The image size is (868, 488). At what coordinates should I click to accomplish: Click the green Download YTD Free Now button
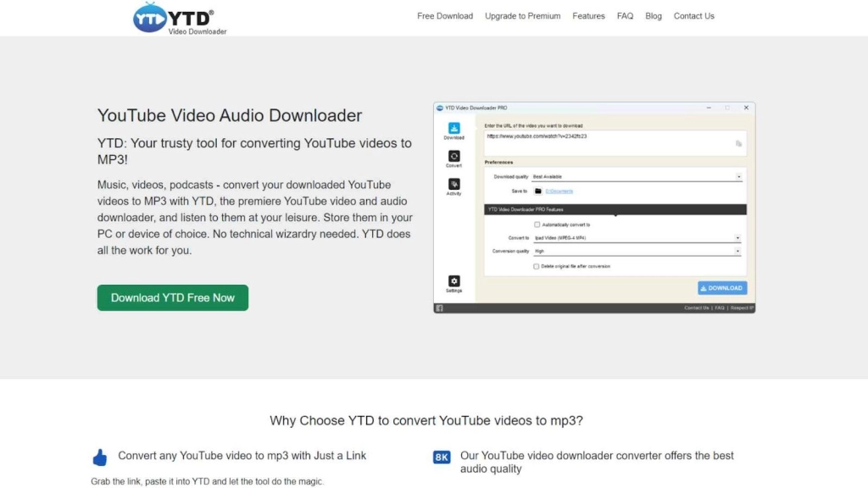173,297
